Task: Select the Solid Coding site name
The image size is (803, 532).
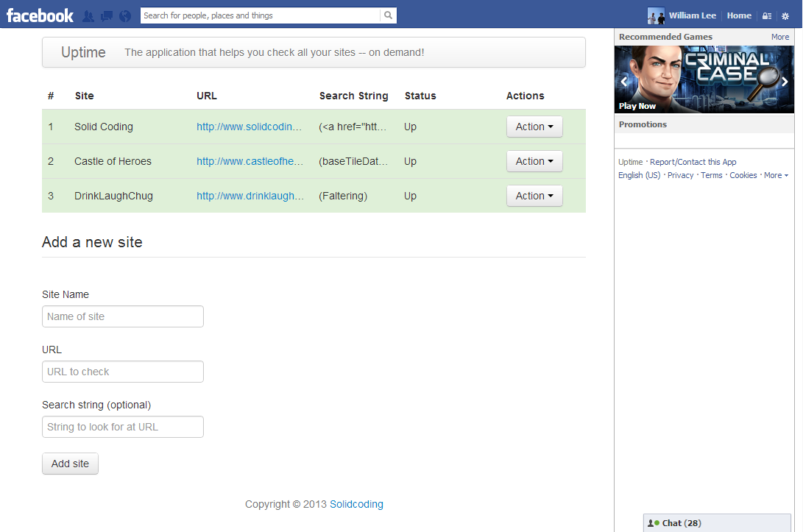Action: pos(104,127)
